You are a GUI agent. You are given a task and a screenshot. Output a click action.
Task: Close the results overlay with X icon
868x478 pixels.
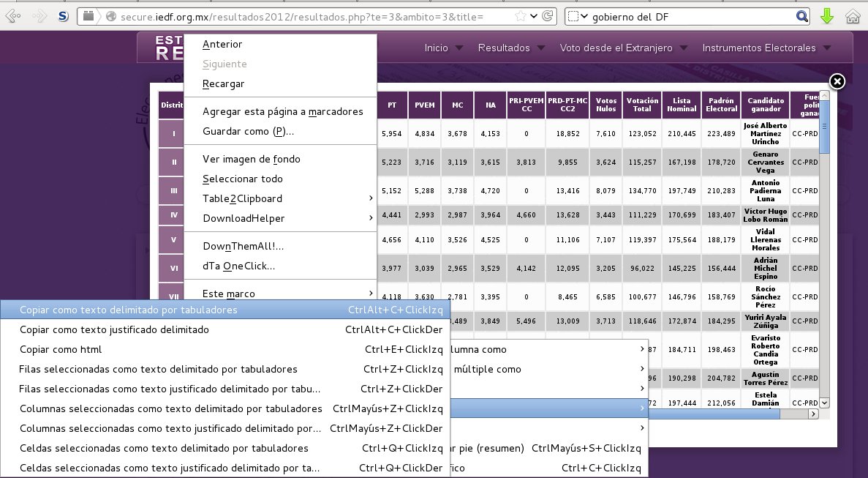(838, 81)
